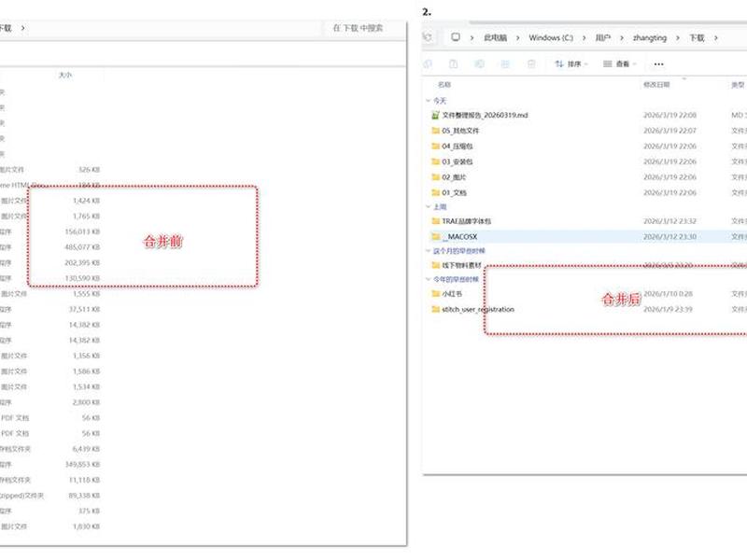Screen dimensions: 747x560
Task: Expand chevron after 下载 in left window
Action: [22, 28]
